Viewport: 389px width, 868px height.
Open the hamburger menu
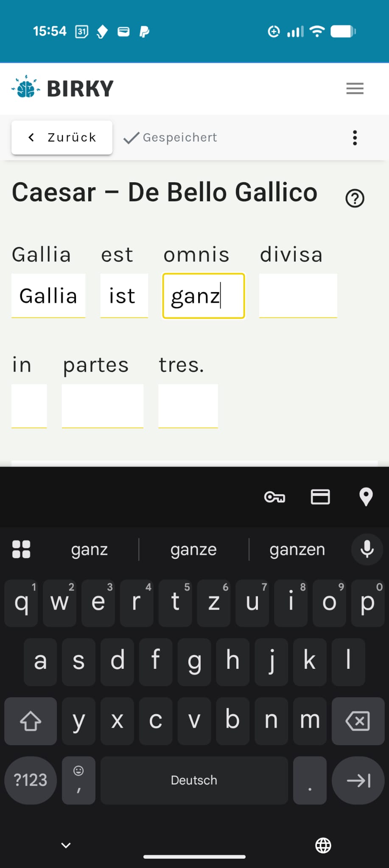[355, 88]
